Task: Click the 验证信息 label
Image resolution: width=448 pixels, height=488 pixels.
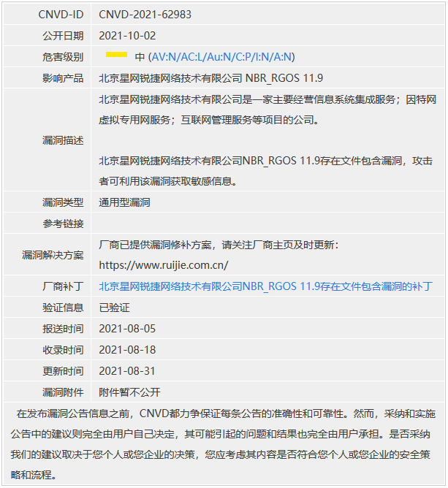Action: pyautogui.click(x=63, y=308)
